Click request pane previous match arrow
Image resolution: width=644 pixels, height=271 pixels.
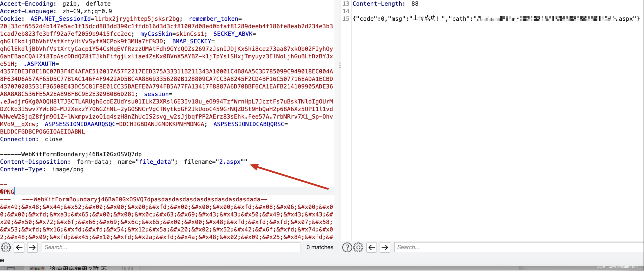click(19, 247)
